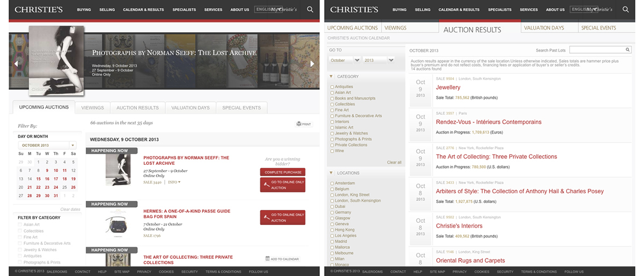This screenshot has width=644, height=276.
Task: Click Complete Purchase button
Action: click(283, 172)
